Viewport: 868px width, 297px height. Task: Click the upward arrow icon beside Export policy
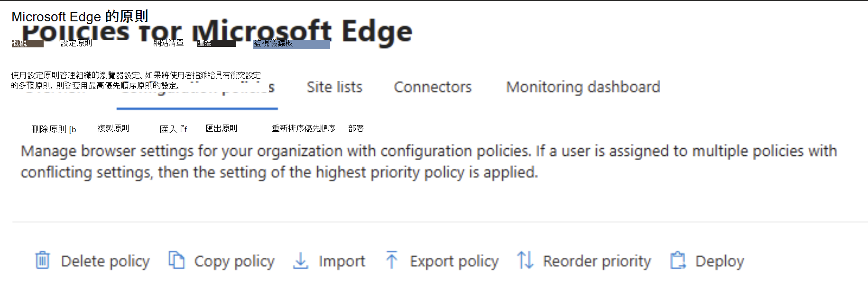point(392,261)
